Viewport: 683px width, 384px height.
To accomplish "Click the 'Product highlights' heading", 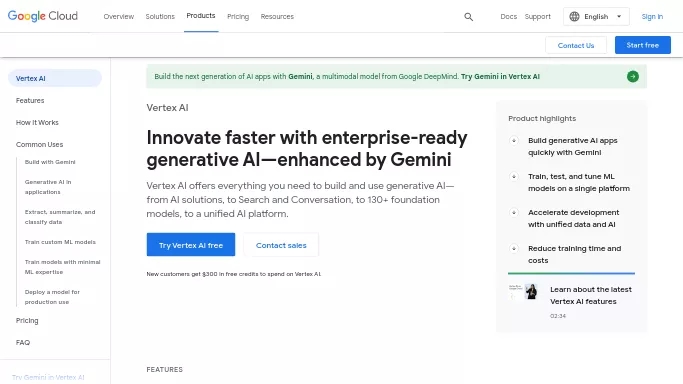I will (x=542, y=118).
